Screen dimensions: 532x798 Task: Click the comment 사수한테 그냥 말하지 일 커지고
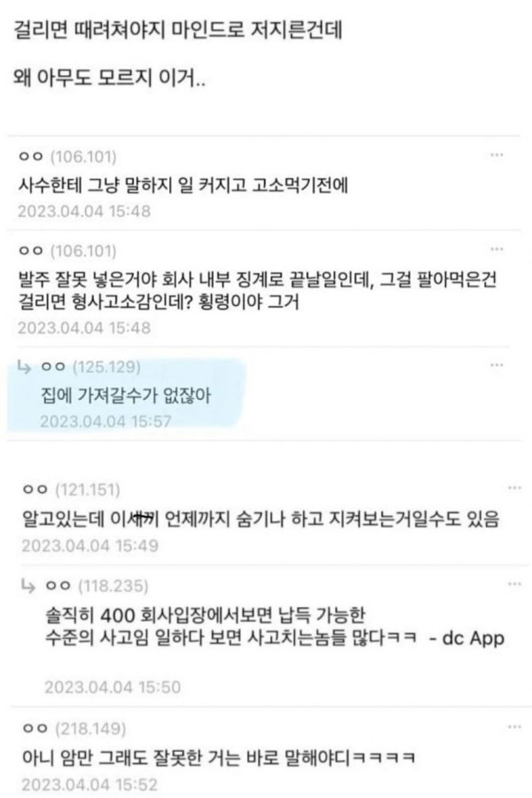pyautogui.click(x=183, y=184)
